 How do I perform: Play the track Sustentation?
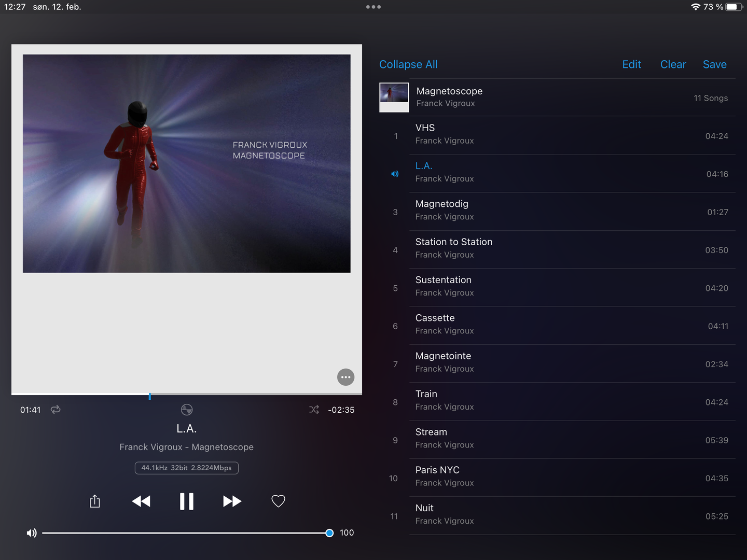coord(558,288)
